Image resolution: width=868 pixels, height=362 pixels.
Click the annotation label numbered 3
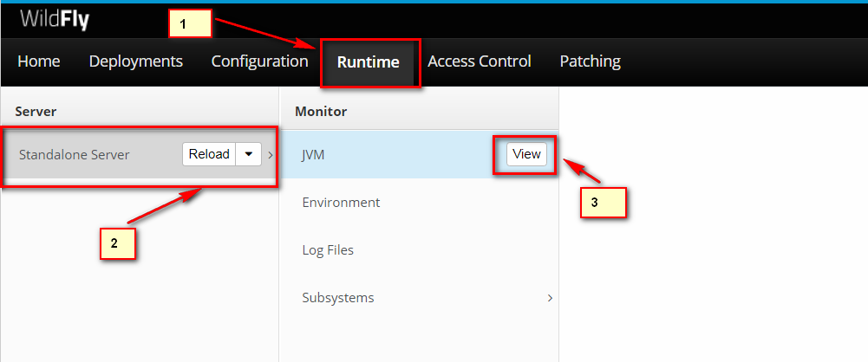click(603, 203)
